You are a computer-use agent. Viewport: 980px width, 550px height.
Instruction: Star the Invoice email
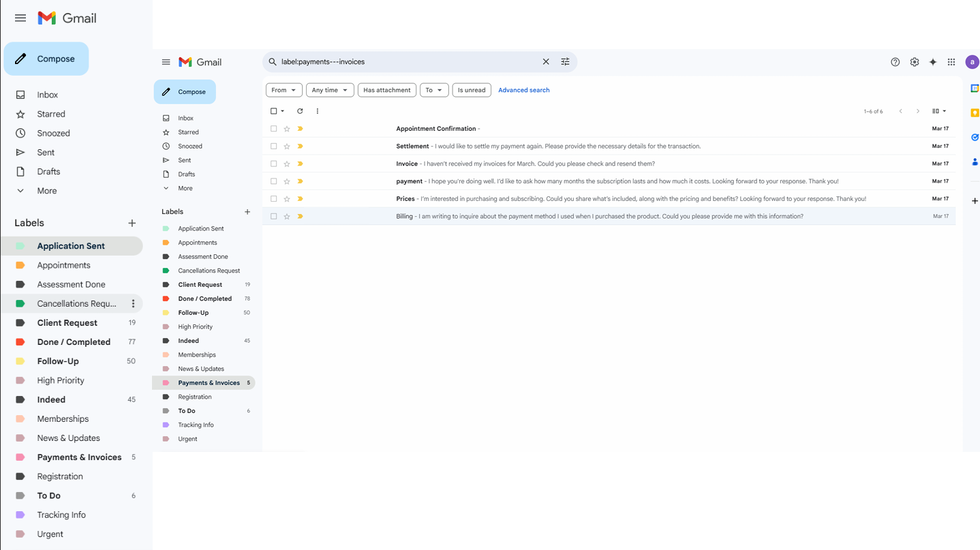[x=287, y=164]
